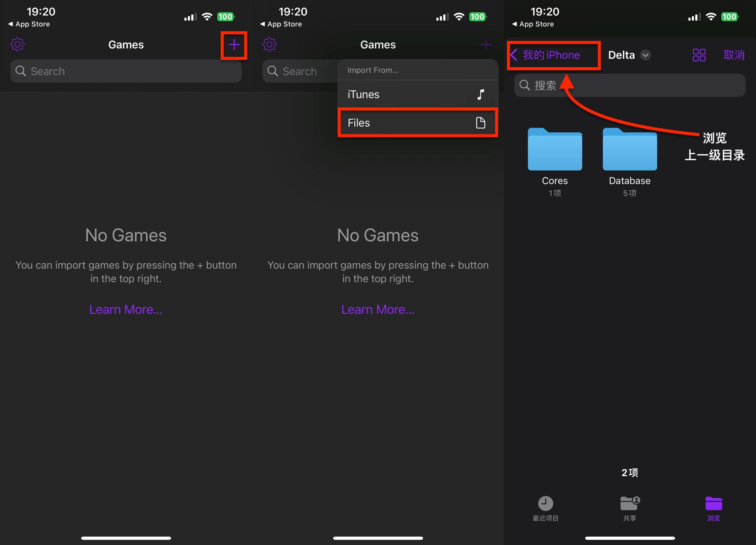This screenshot has width=756, height=545.
Task: Focus Search field in leftmost Games screen
Action: point(126,71)
